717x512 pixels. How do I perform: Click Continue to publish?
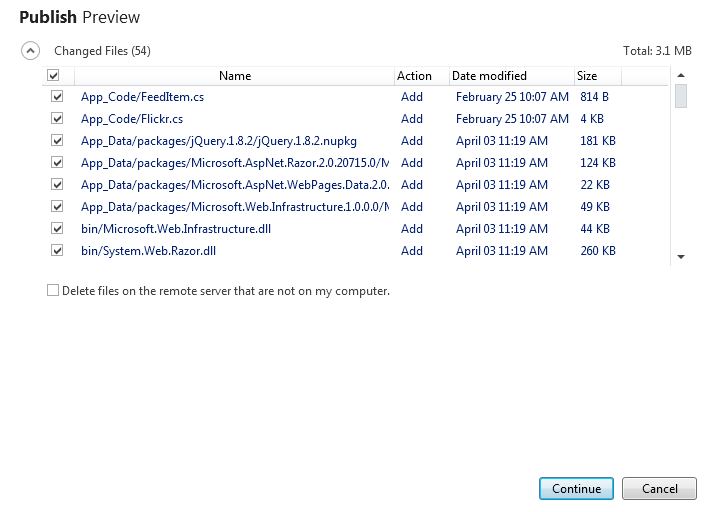point(576,489)
